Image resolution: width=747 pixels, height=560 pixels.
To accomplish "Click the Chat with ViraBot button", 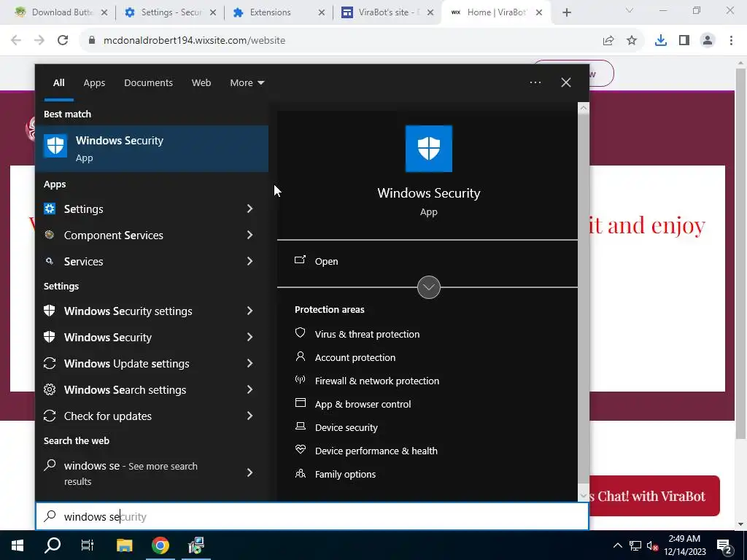I will tap(654, 496).
